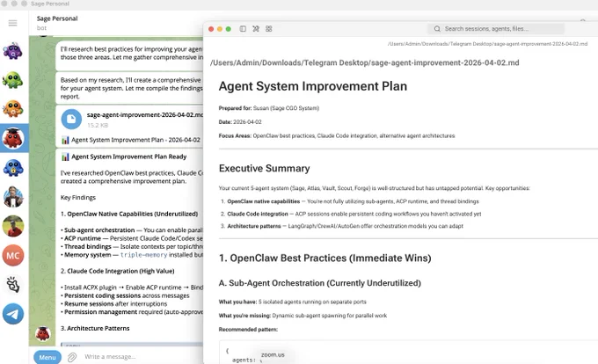Click the Agent System Improvement Plan heading
The image size is (598, 364).
click(313, 86)
